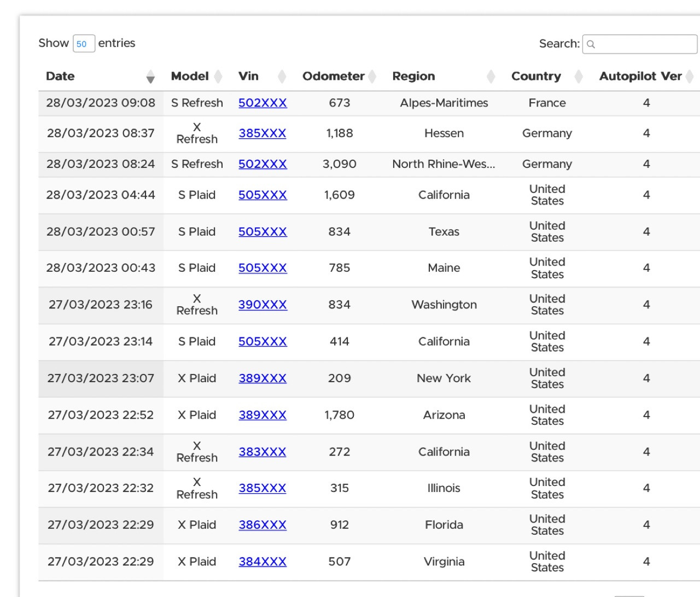Open VIN 386XXX in the Florida row
Viewport: 700px width, 597px height.
[262, 525]
